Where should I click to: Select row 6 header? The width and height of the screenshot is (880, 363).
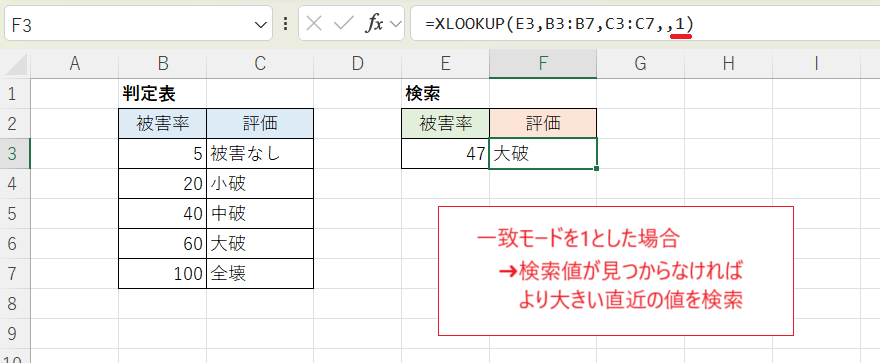pyautogui.click(x=15, y=243)
